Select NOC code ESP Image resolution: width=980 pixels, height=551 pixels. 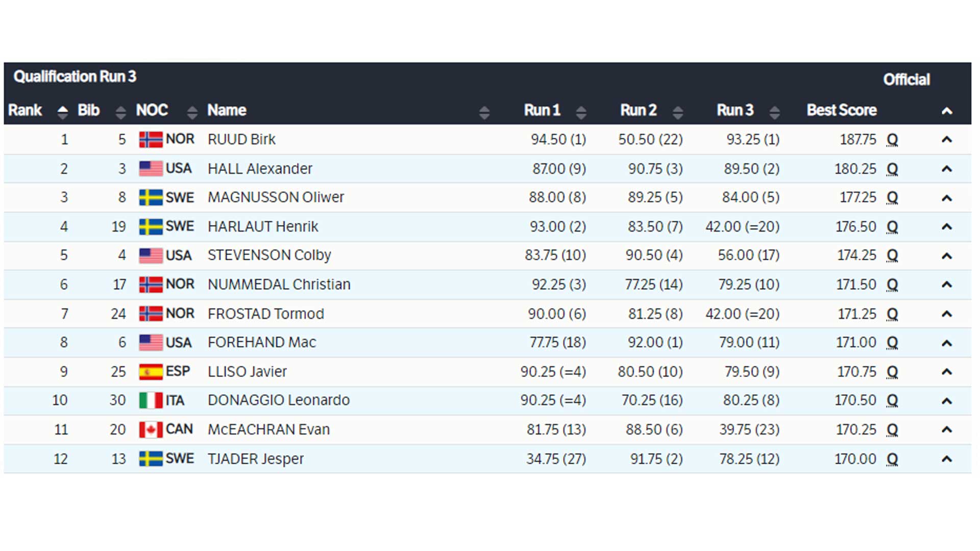[178, 371]
